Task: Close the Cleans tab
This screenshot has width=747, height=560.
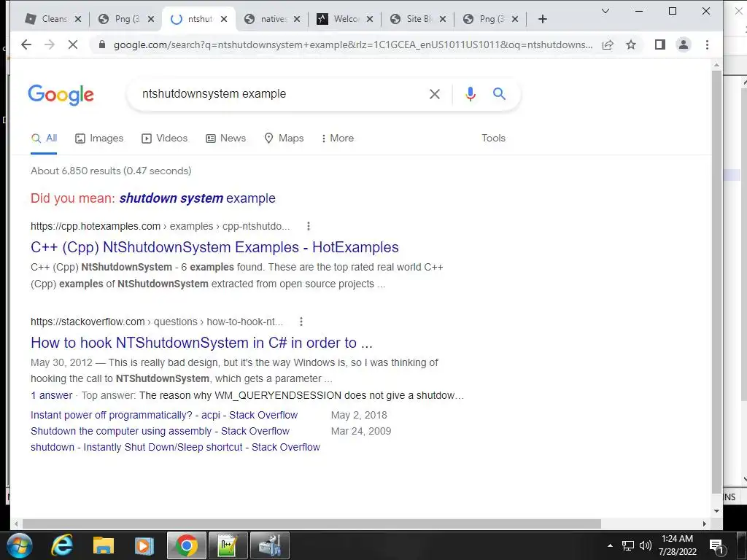Action: 78,19
